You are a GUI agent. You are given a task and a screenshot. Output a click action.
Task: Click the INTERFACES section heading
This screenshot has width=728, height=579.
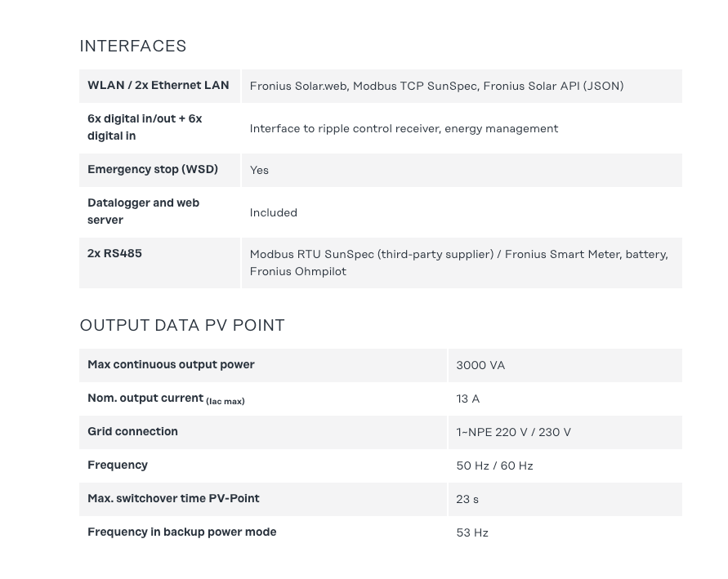point(133,47)
